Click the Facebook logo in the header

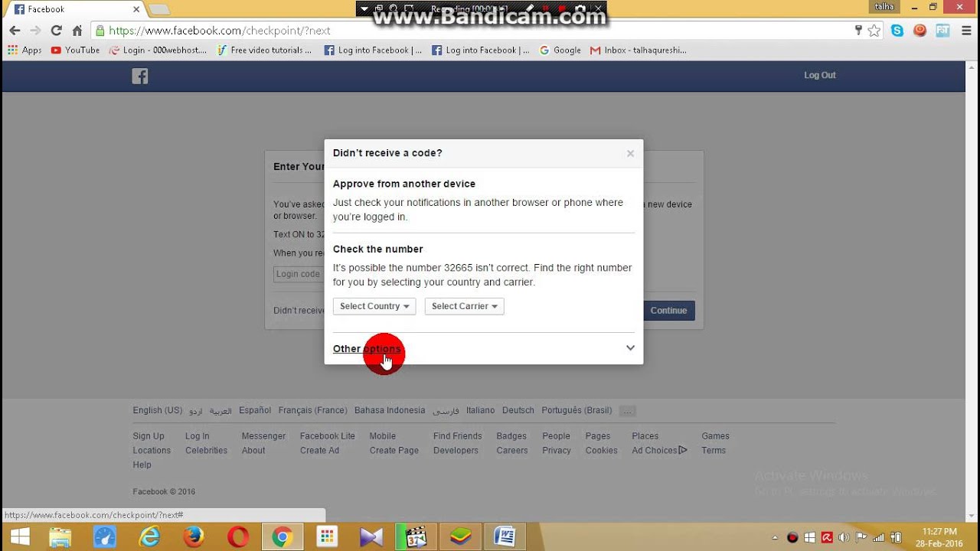140,76
